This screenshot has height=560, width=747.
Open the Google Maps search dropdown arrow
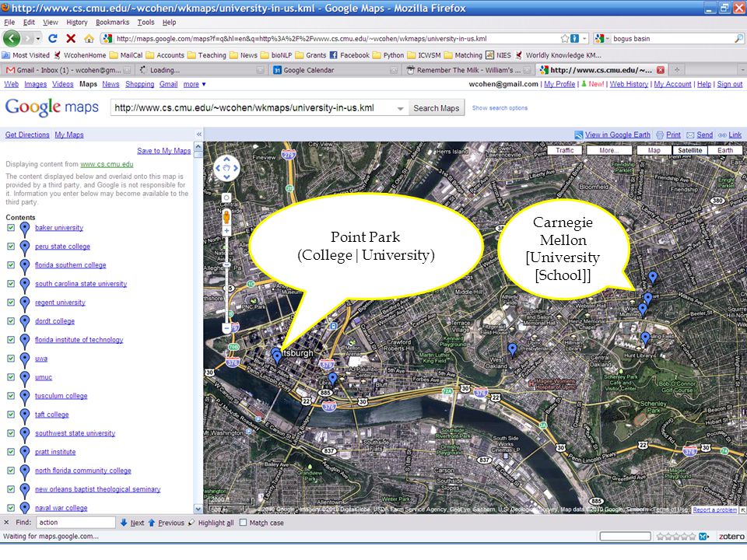[x=400, y=108]
